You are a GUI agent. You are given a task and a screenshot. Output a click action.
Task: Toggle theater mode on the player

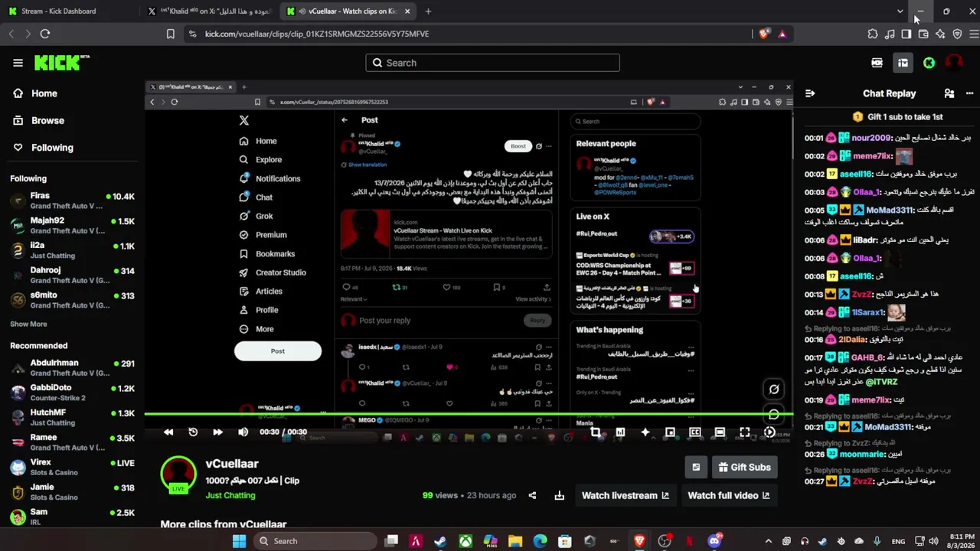pyautogui.click(x=720, y=432)
